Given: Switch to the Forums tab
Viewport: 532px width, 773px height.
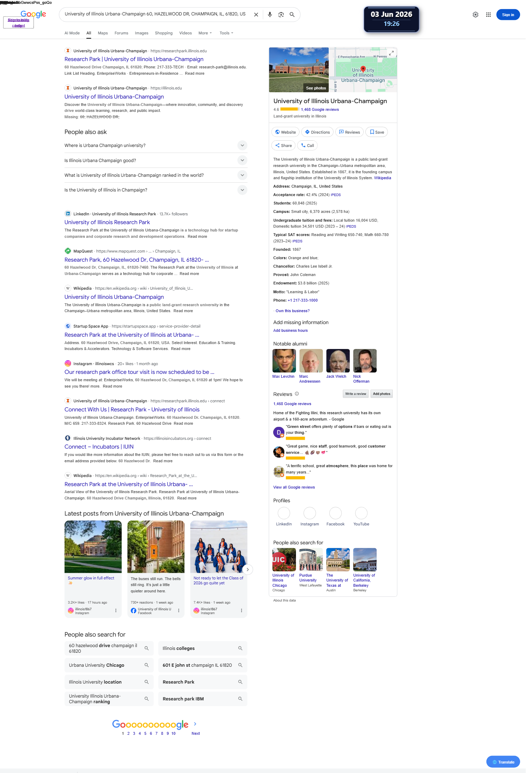Looking at the screenshot, I should 121,33.
